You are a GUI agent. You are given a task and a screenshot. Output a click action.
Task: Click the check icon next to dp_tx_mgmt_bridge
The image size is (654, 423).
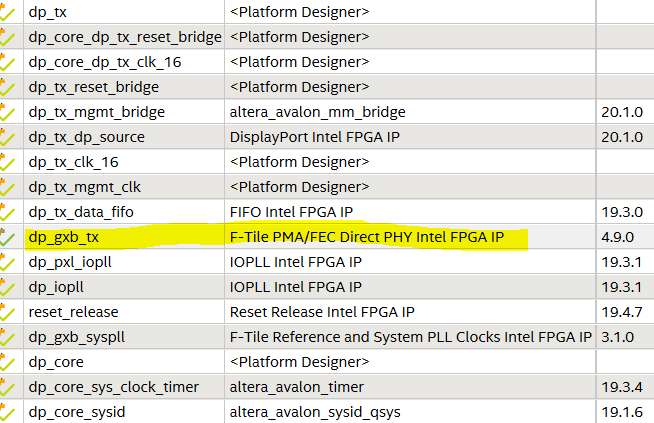point(8,112)
